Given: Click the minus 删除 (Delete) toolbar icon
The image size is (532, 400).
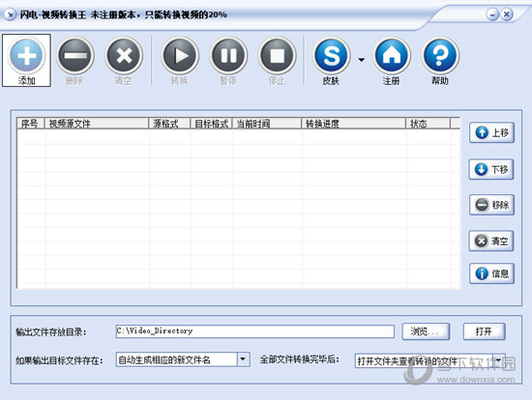Looking at the screenshot, I should coord(75,56).
